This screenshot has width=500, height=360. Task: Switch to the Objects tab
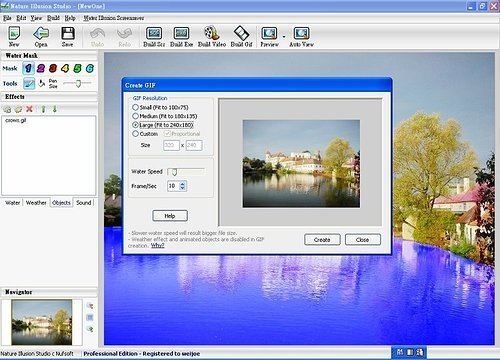coord(61,202)
